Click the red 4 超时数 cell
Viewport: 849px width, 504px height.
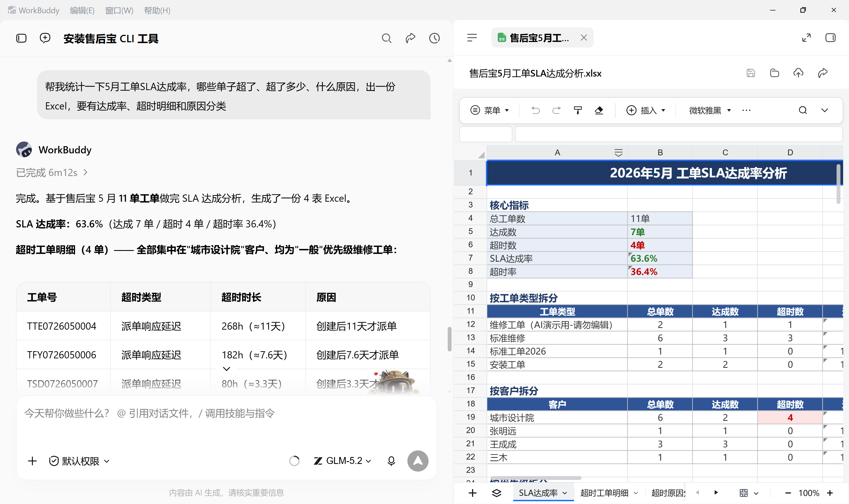tap(790, 418)
